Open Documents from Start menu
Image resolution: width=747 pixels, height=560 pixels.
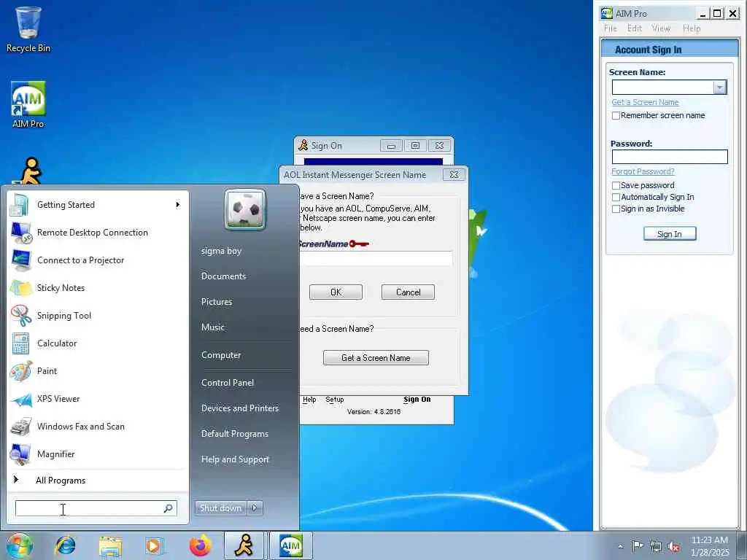[x=223, y=276]
